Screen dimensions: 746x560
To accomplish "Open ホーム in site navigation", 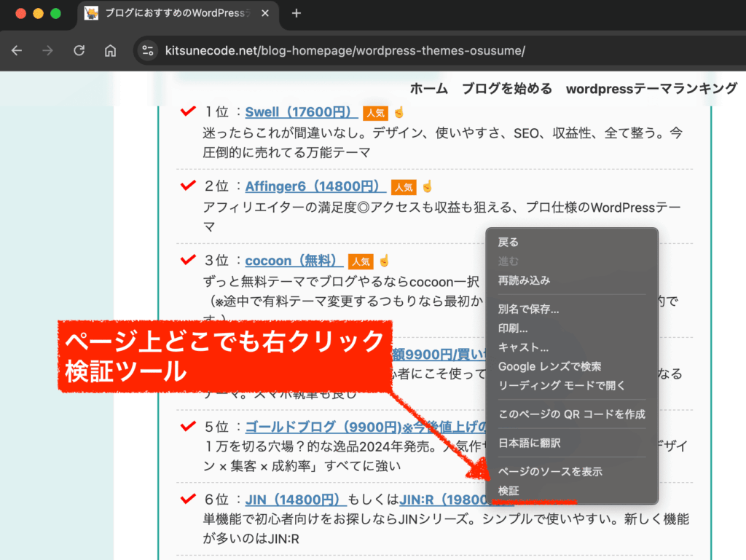I will tap(428, 88).
